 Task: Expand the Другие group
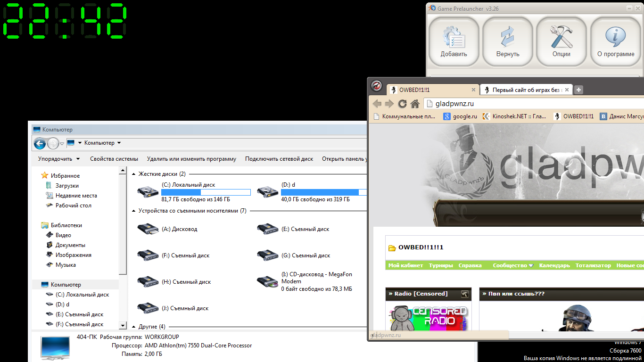134,327
